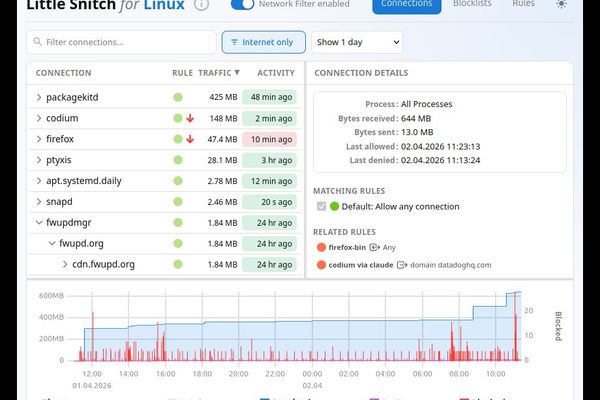Click the green rule dot for codium
The width and height of the screenshot is (600, 400).
click(x=178, y=118)
